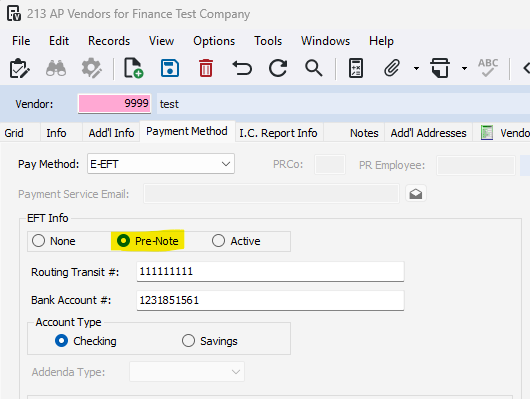Switch to Add'l Addresses tab
Viewport: 530px width, 399px height.
(x=428, y=133)
